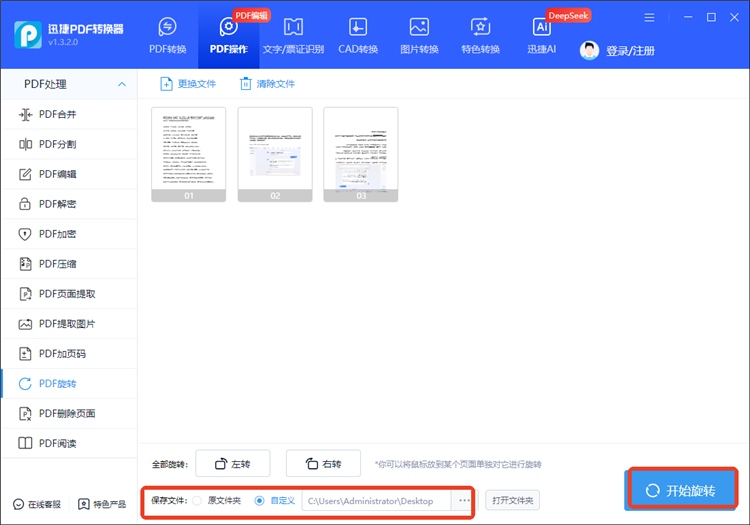Switch to the PDF操作 tab
Image resolution: width=750 pixels, height=525 pixels.
229,36
